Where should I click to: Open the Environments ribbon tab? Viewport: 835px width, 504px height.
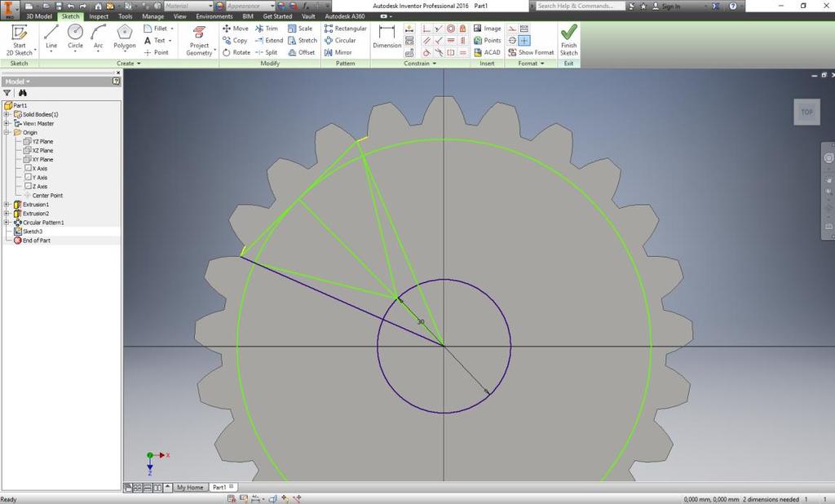coord(214,16)
